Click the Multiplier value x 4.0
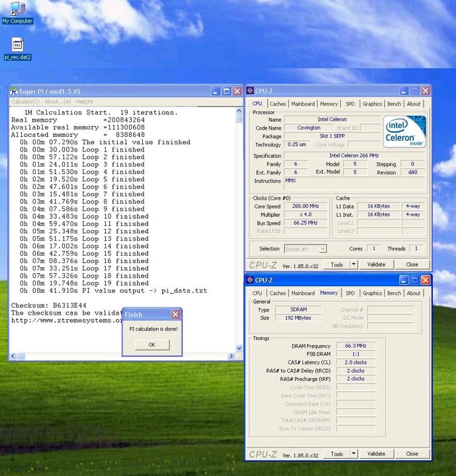 (306, 214)
